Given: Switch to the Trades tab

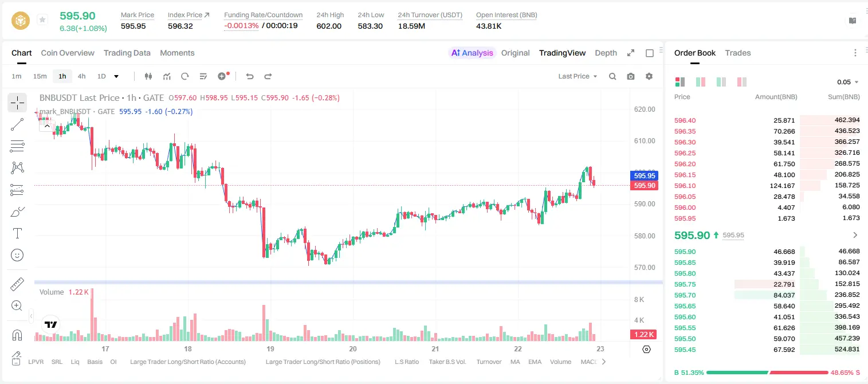Looking at the screenshot, I should (x=737, y=53).
